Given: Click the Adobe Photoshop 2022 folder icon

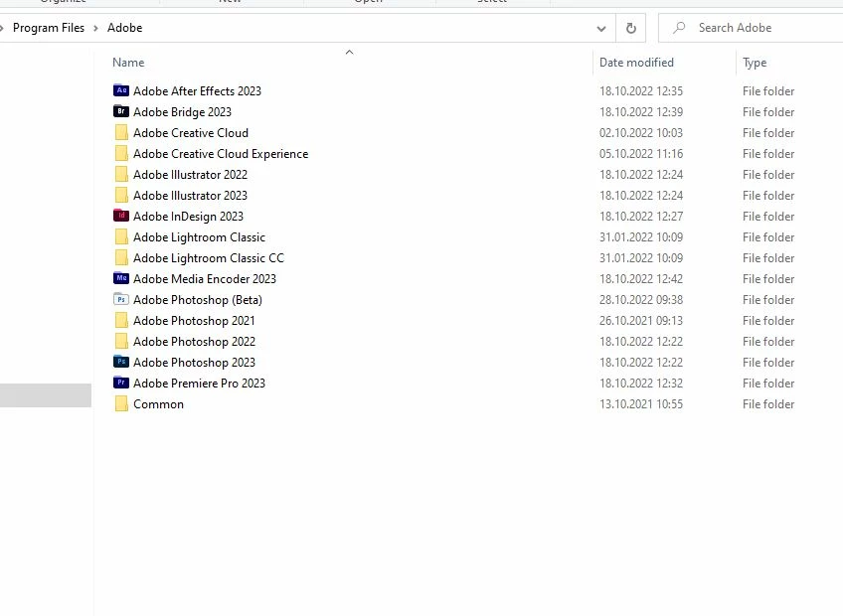Looking at the screenshot, I should pyautogui.click(x=121, y=342).
